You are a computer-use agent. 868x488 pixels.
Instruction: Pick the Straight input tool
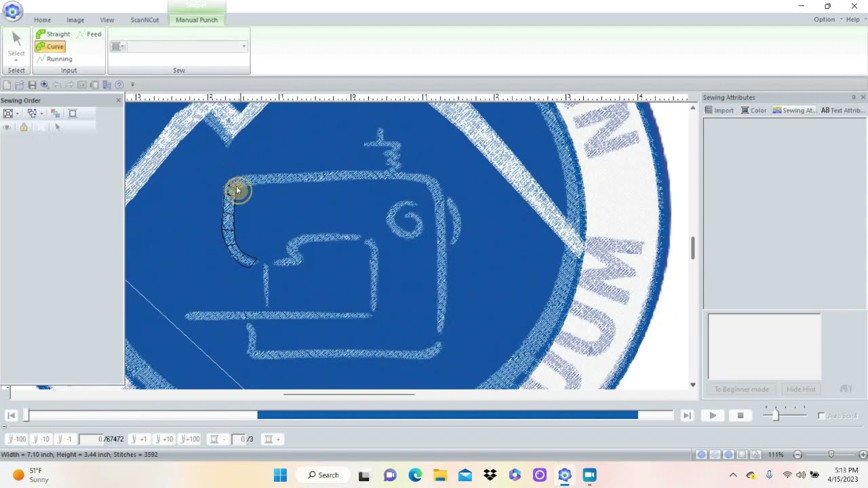(x=53, y=34)
